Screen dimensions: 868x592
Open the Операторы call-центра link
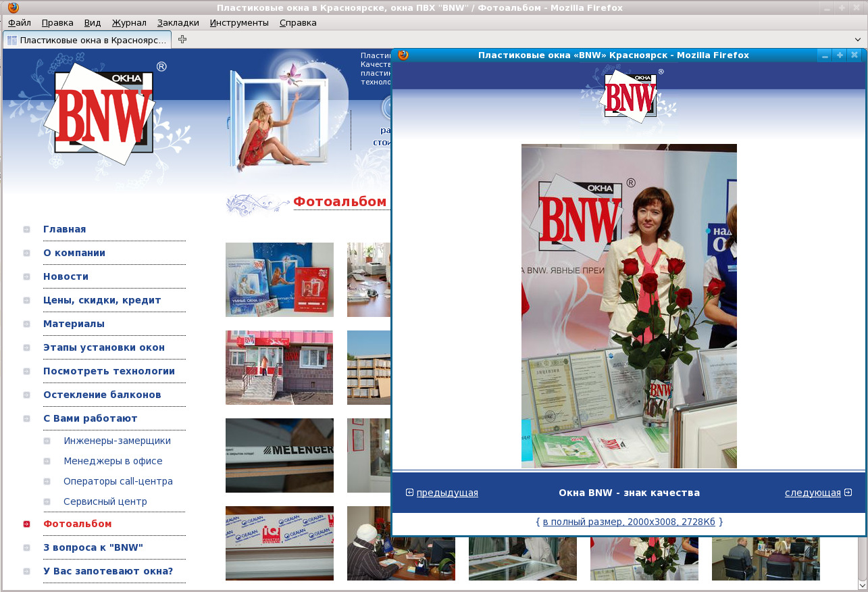pyautogui.click(x=118, y=481)
